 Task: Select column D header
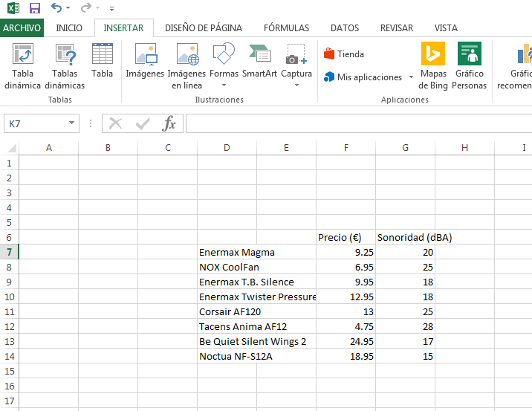click(x=227, y=148)
